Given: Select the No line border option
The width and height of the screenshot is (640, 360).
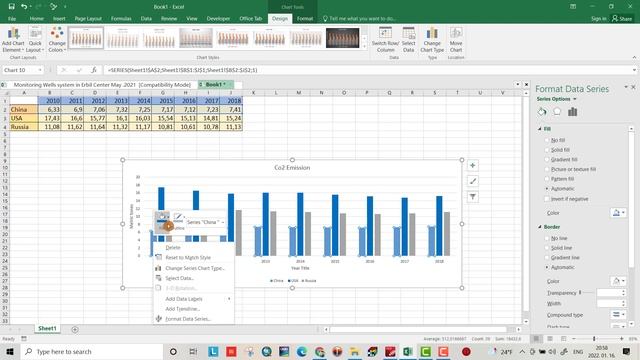Looking at the screenshot, I should tap(547, 238).
